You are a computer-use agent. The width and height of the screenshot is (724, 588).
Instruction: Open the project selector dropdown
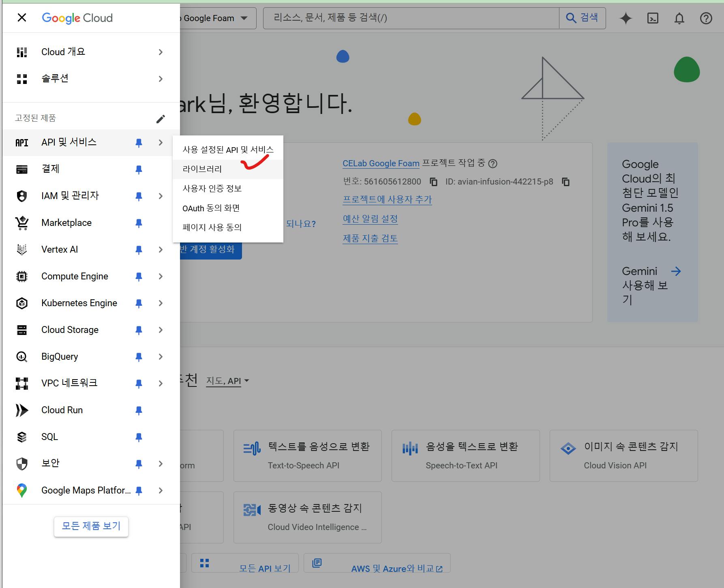pos(218,18)
